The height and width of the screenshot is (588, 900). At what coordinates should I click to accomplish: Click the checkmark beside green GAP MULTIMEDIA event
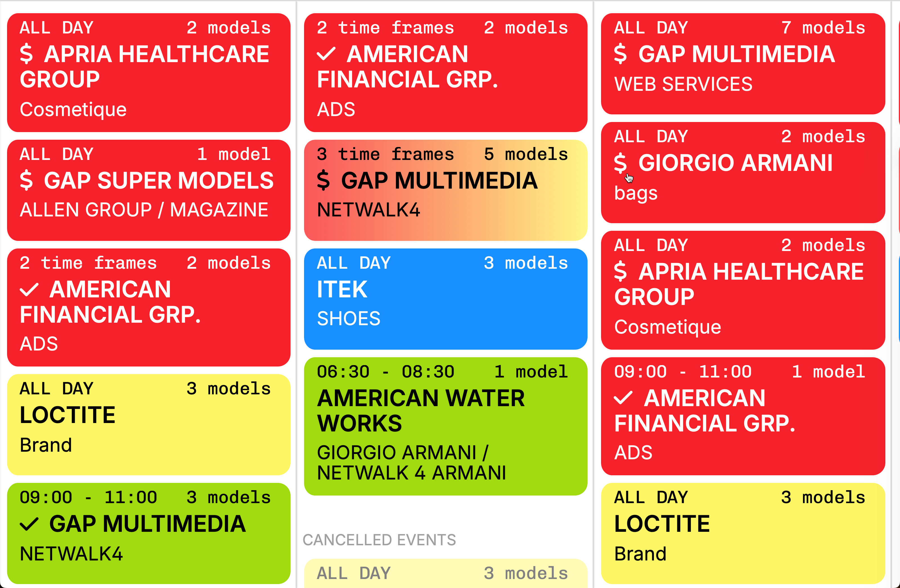[29, 524]
